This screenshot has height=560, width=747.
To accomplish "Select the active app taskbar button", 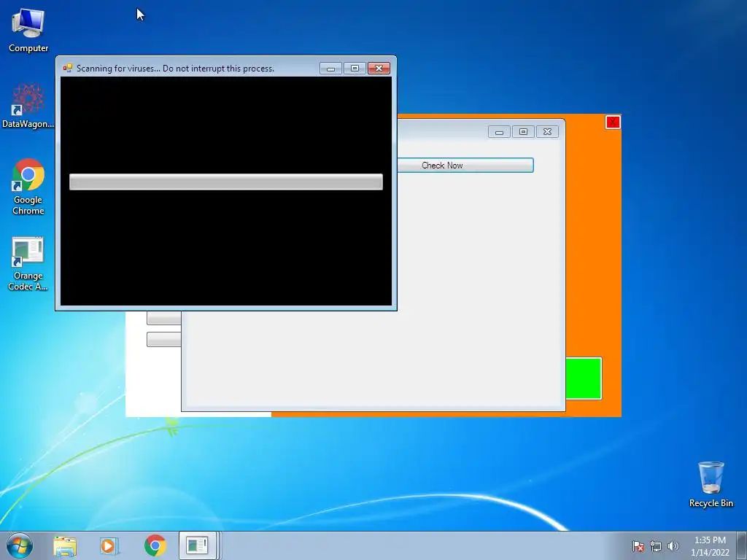I will click(199, 545).
